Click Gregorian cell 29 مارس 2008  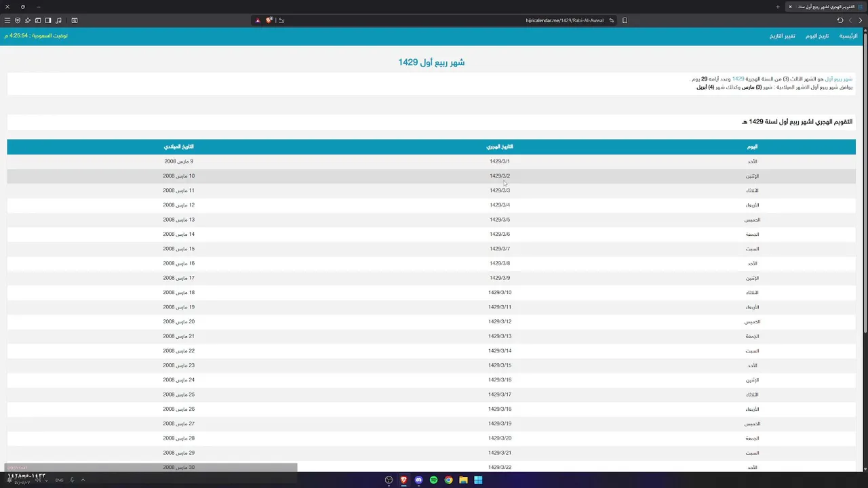(x=179, y=453)
